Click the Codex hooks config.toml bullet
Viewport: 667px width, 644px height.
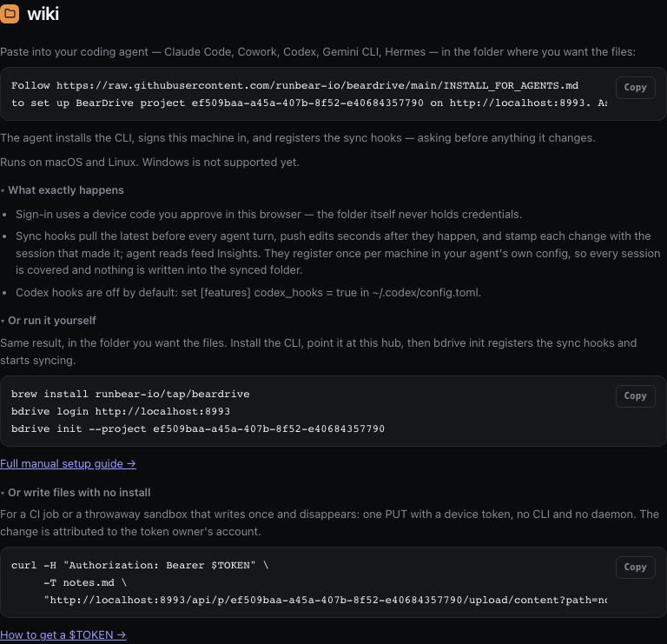coord(248,293)
